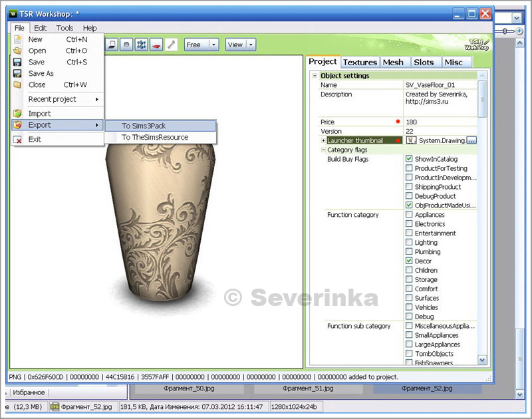
Task: Switch to the Textures tab
Action: tap(360, 62)
